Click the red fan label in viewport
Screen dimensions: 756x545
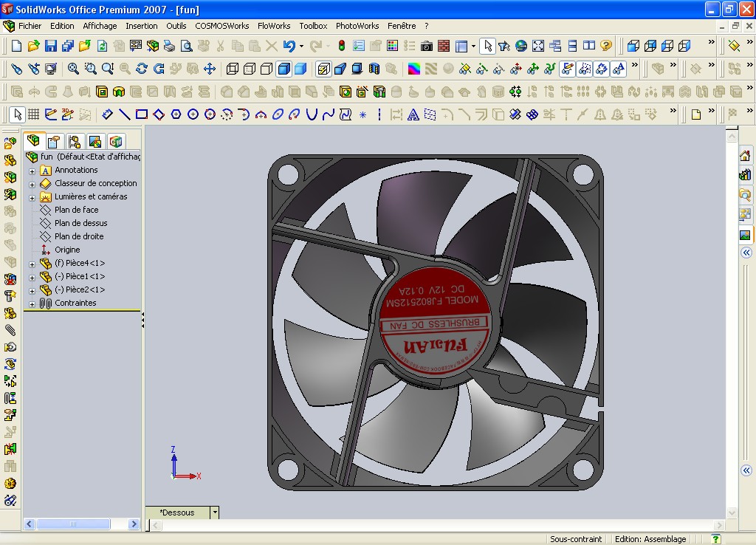pos(436,322)
